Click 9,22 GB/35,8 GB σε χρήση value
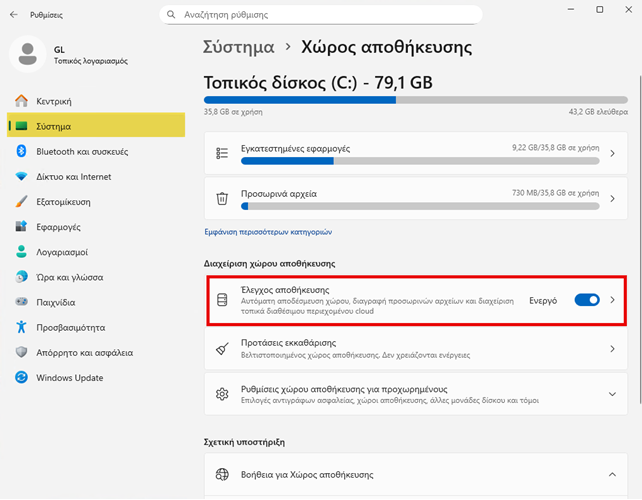This screenshot has width=642, height=500. tap(556, 148)
